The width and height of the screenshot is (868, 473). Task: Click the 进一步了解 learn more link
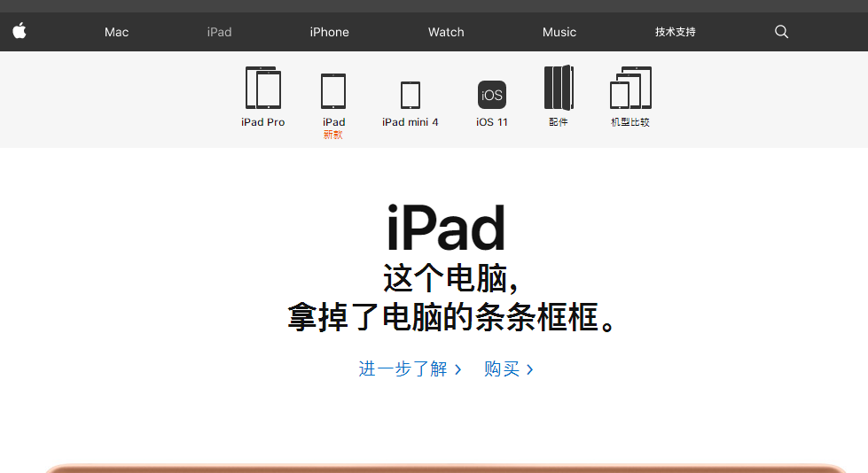click(410, 368)
